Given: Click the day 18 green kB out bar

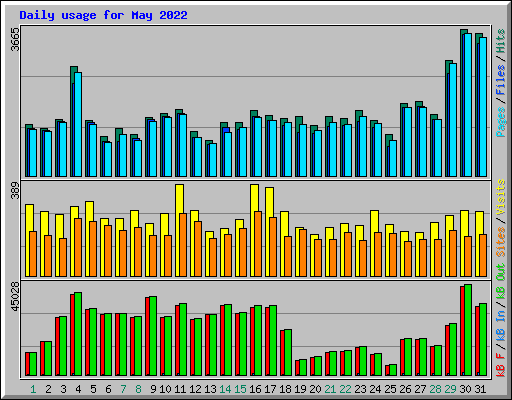Looking at the screenshot, I should (288, 353).
